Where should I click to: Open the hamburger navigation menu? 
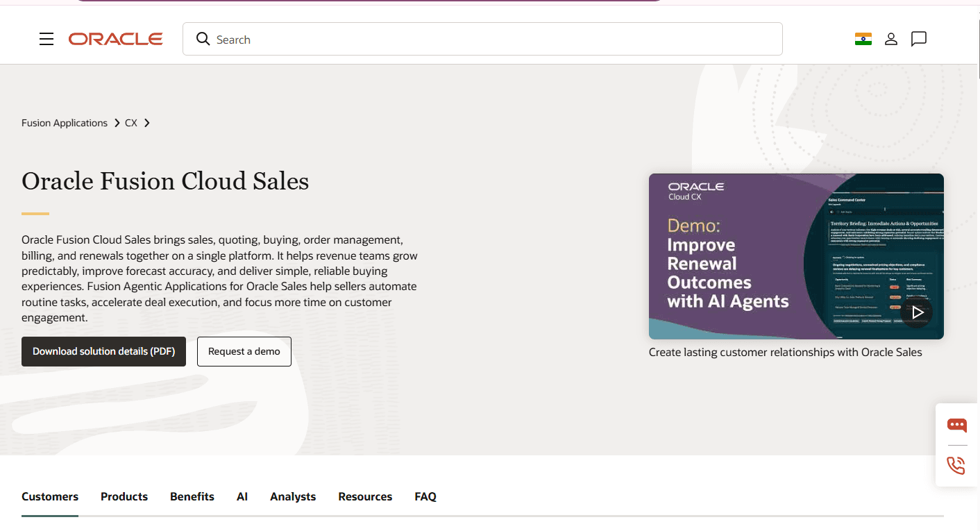tap(47, 39)
